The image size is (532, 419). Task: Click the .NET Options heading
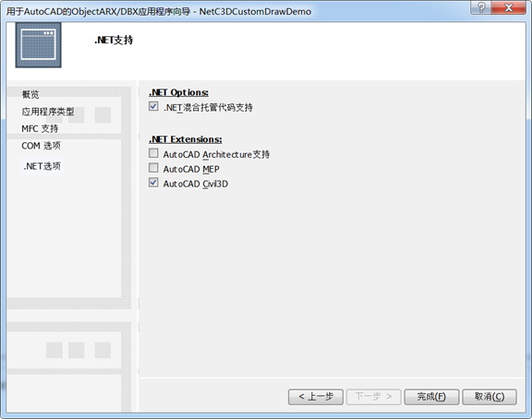(x=179, y=92)
